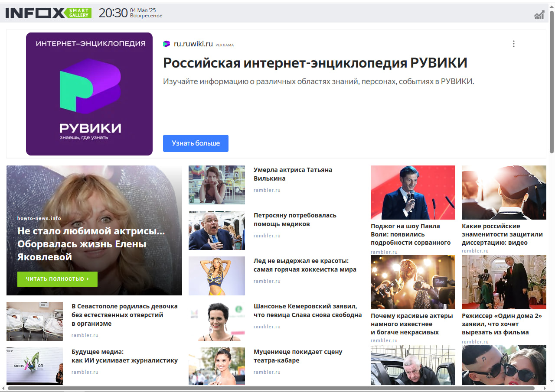
Task: Open «Почему красивые актеры намного известнее» article
Action: [x=412, y=324]
